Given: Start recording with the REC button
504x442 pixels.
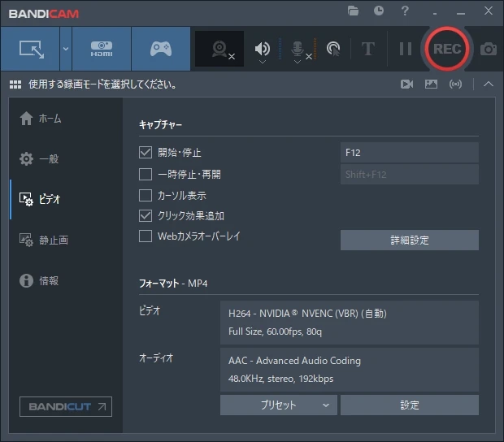Looking at the screenshot, I should coord(446,49).
